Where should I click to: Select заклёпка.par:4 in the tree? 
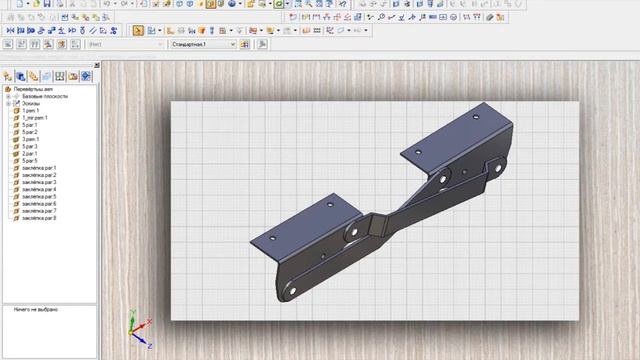(x=39, y=190)
